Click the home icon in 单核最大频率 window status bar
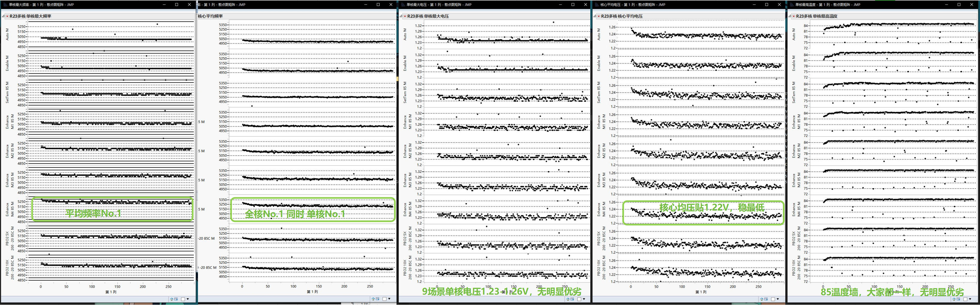Viewport: 980px width, 305px height. click(x=172, y=299)
